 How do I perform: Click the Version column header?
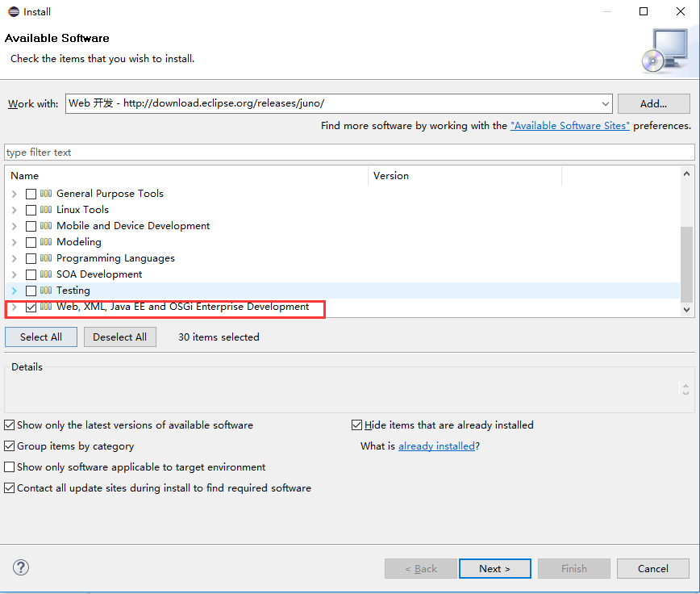point(465,175)
